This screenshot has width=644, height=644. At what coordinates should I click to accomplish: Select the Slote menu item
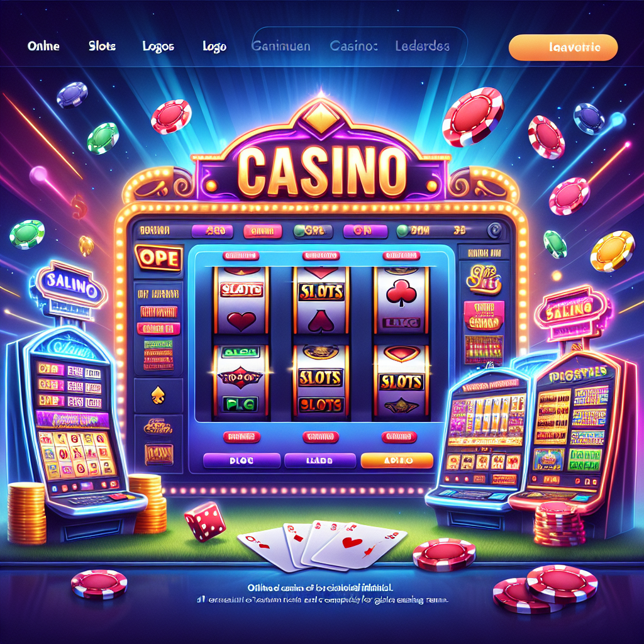click(102, 46)
